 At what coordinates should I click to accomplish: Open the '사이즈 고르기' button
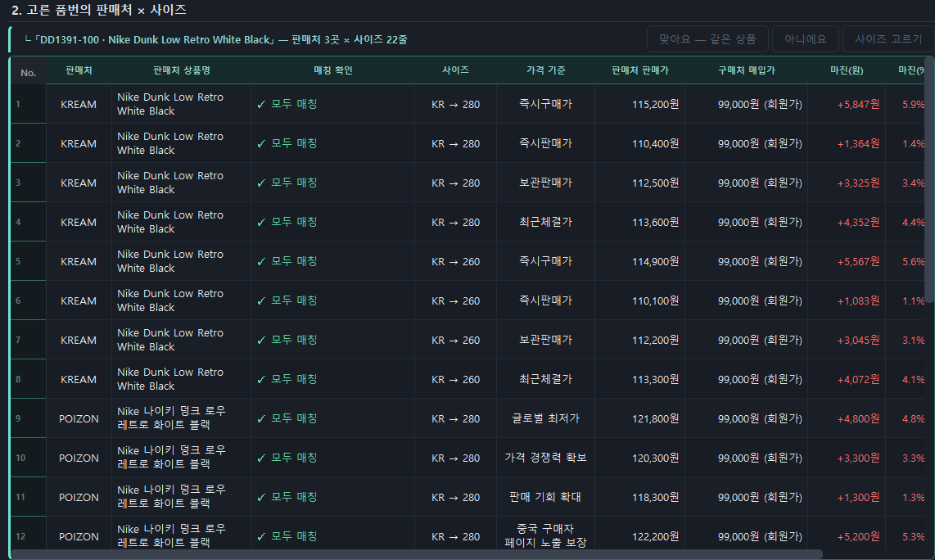(888, 39)
